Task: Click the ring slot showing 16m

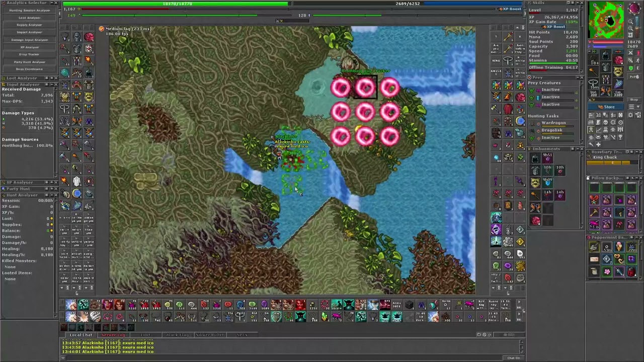Action: tap(593, 84)
